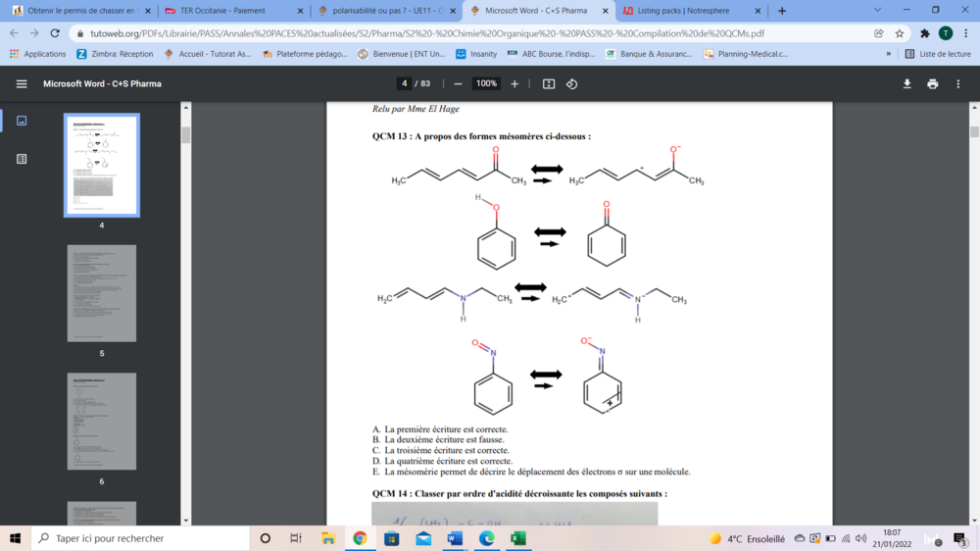Open Plateforme pédago... bookmark
Viewport: 980px width, 551px height.
[x=305, y=54]
